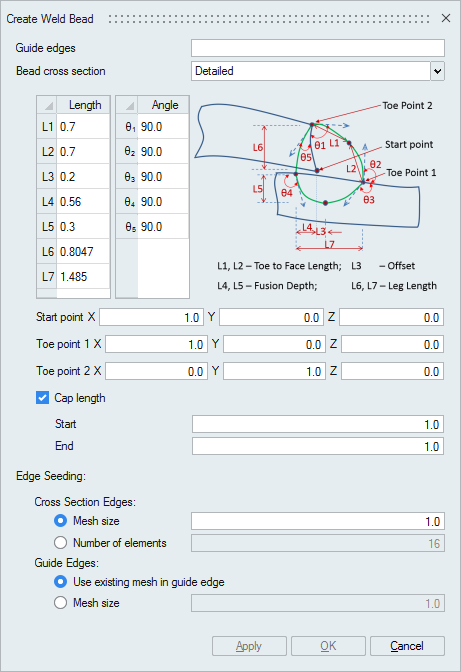Screen dimensions: 461x672
Task: Click the Apply button
Action: tap(249, 646)
